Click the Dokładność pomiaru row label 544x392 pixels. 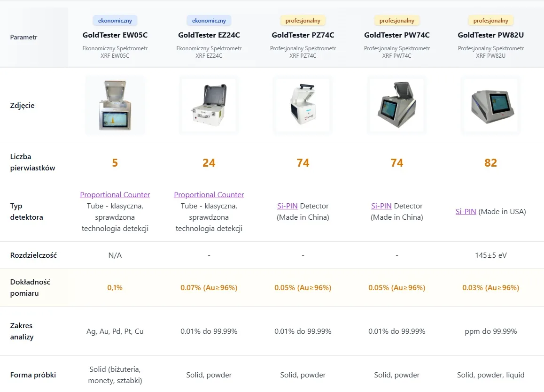tap(30, 287)
